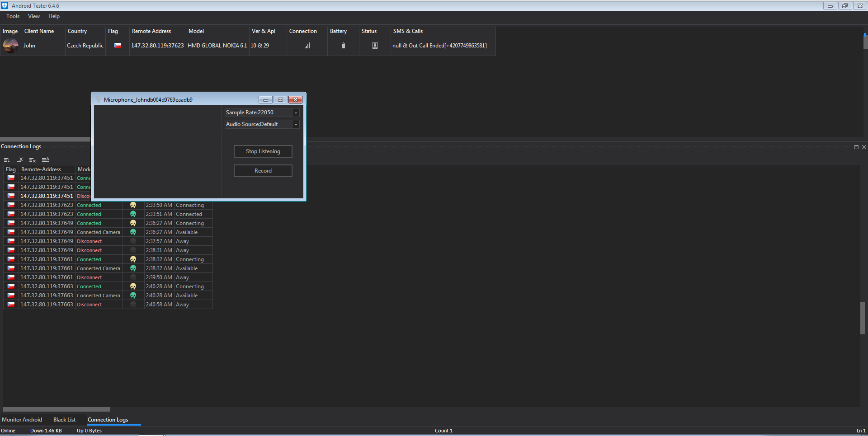The image size is (868, 436).
Task: Click the auto-size columns icon in log toolbar
Action: pyautogui.click(x=45, y=160)
